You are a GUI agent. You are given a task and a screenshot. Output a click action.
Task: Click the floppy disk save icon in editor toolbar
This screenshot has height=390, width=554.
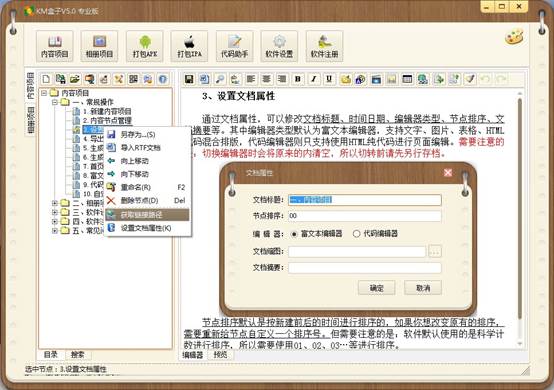point(189,79)
